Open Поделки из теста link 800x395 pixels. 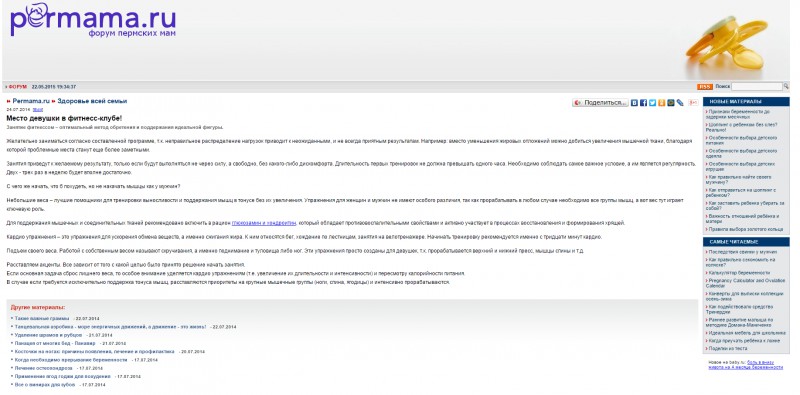[728, 349]
